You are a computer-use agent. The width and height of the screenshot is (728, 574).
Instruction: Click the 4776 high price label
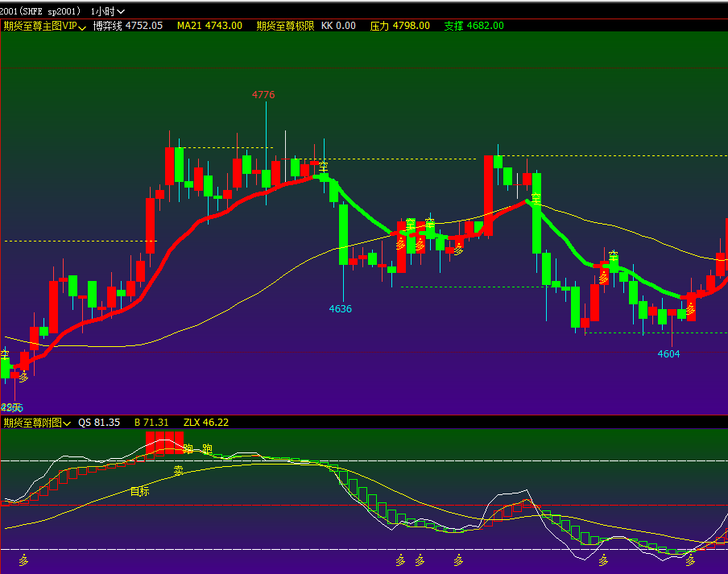pyautogui.click(x=263, y=95)
